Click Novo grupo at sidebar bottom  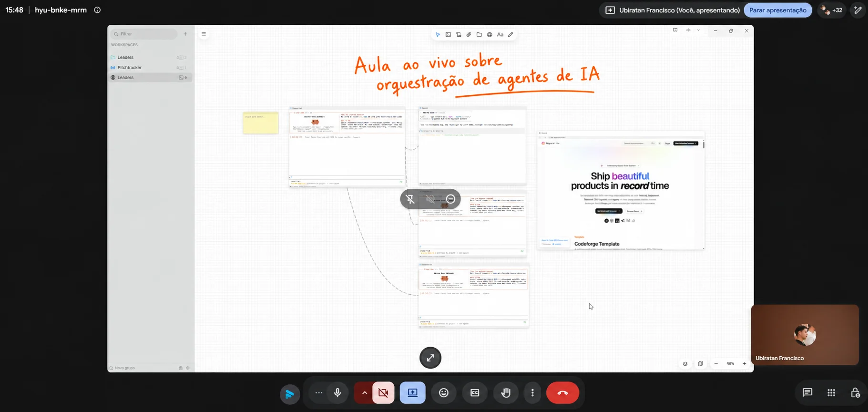pyautogui.click(x=123, y=368)
